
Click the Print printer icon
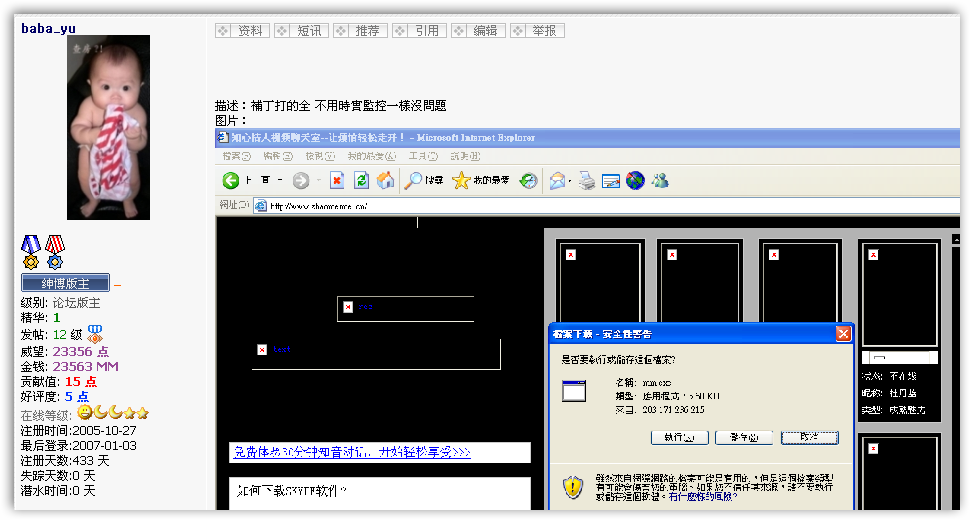[587, 181]
